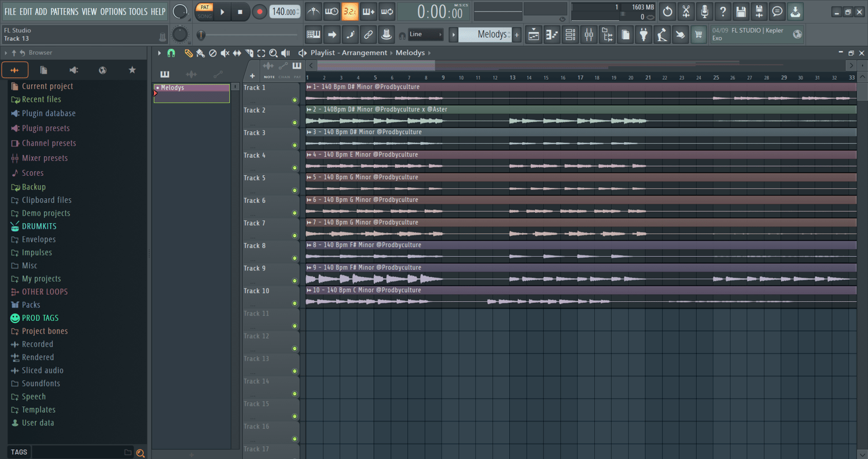The width and height of the screenshot is (868, 459).
Task: Open the OPTIONS menu
Action: tap(113, 12)
